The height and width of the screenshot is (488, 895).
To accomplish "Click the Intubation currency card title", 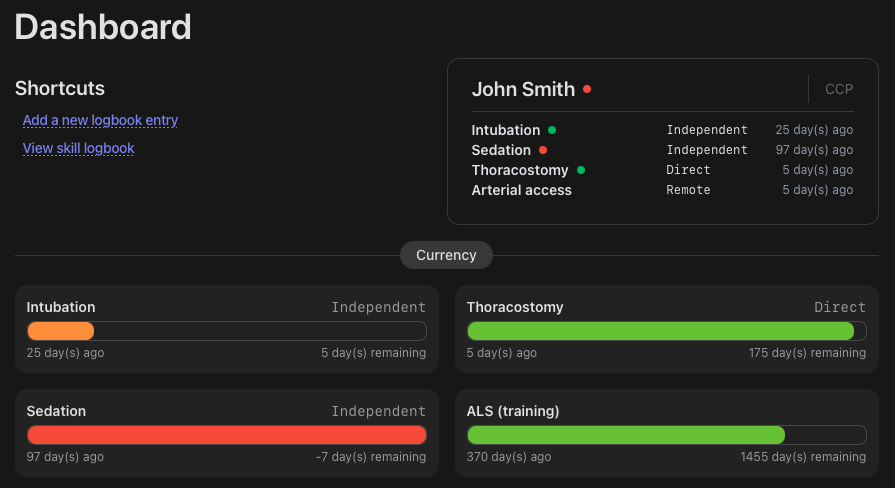I will tap(61, 307).
